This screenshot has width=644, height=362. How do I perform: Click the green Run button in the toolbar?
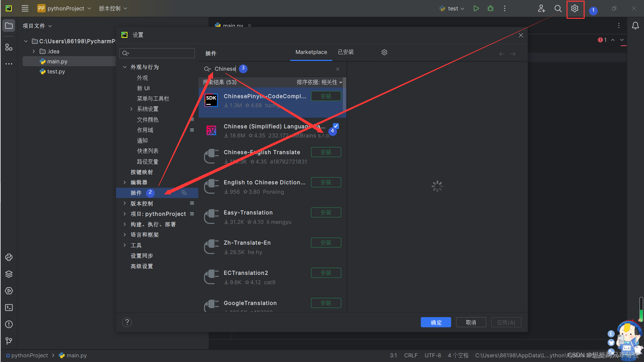(476, 8)
